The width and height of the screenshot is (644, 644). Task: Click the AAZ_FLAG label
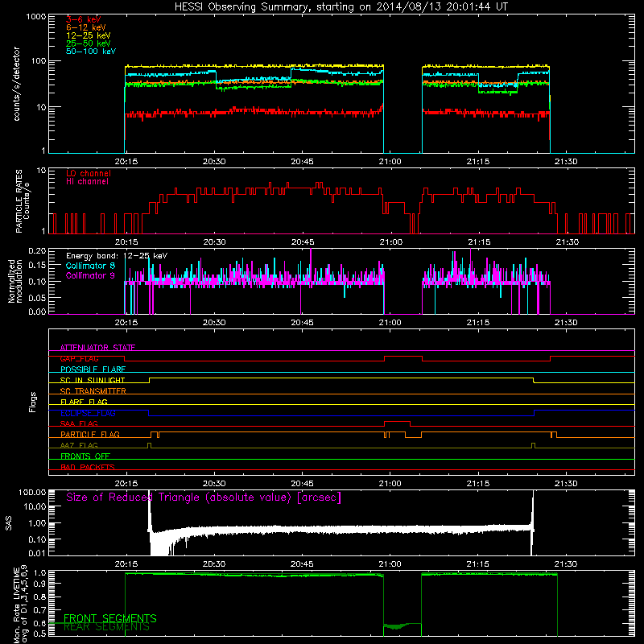79,445
